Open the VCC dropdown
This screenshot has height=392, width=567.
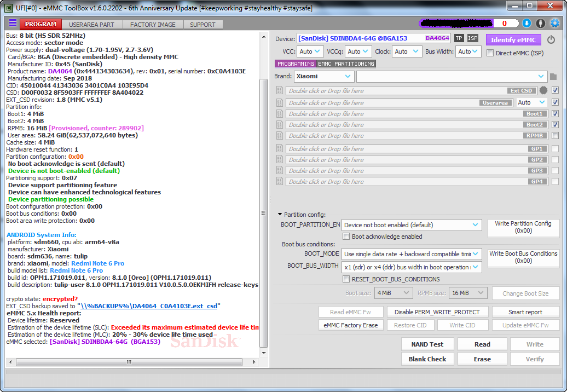point(310,51)
